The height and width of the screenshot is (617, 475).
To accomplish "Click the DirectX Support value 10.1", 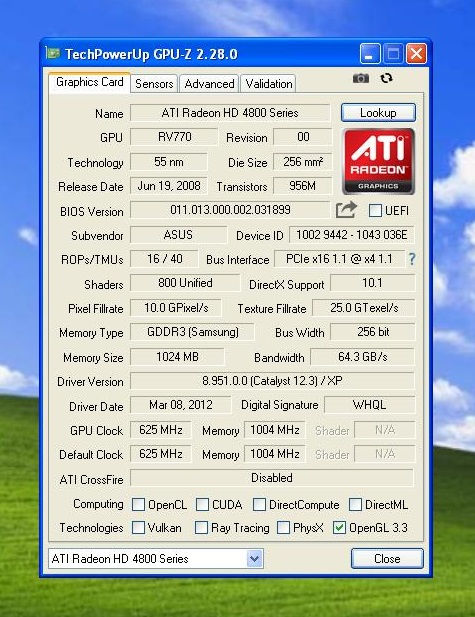I will tap(372, 283).
